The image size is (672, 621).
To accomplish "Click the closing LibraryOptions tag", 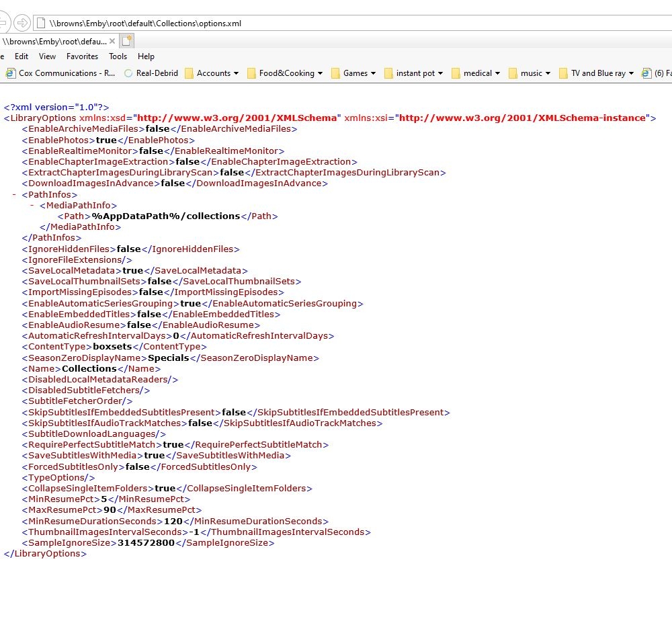I will (45, 554).
